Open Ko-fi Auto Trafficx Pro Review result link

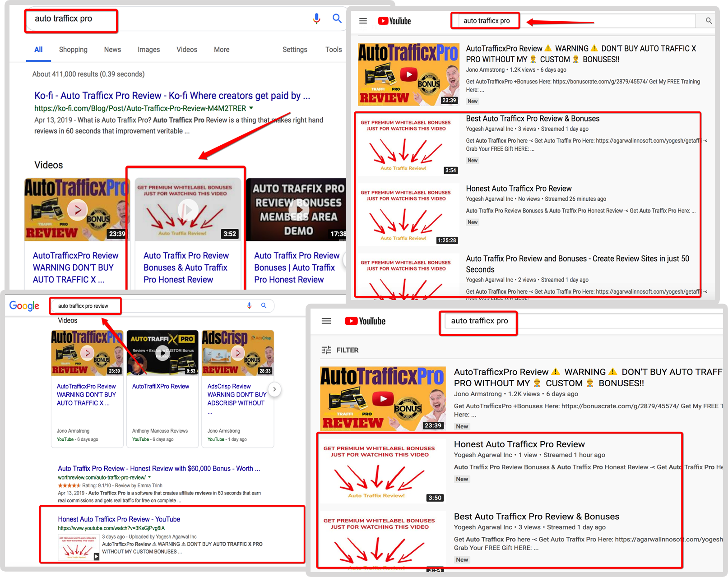click(172, 96)
